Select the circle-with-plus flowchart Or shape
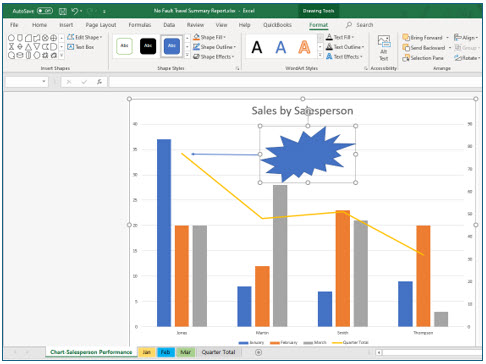The height and width of the screenshot is (364, 486). point(53,38)
